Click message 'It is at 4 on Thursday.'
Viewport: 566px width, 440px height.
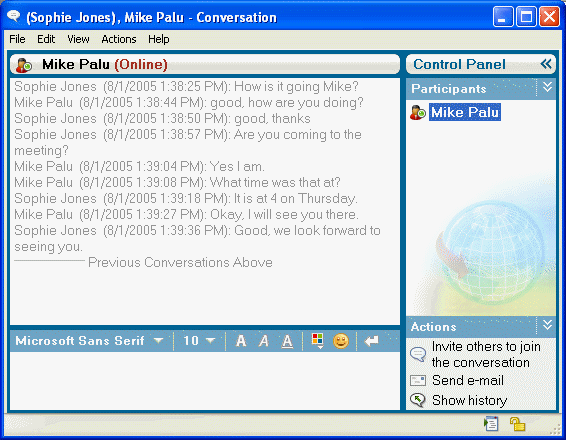click(x=296, y=199)
